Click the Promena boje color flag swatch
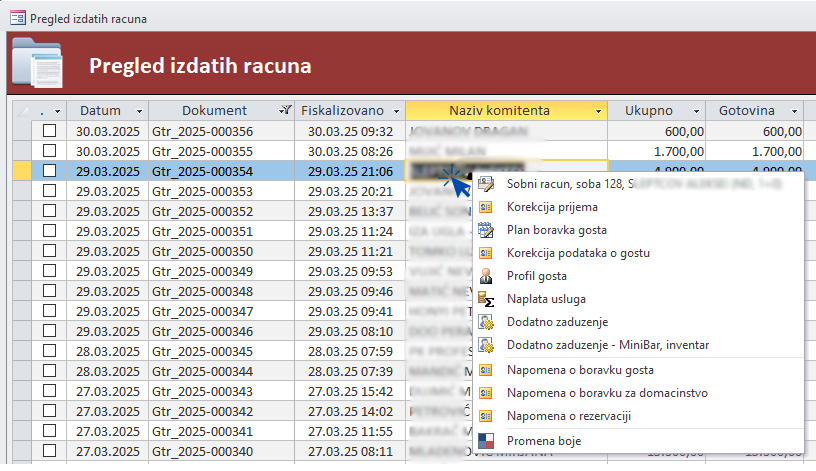The image size is (816, 471). 487,441
